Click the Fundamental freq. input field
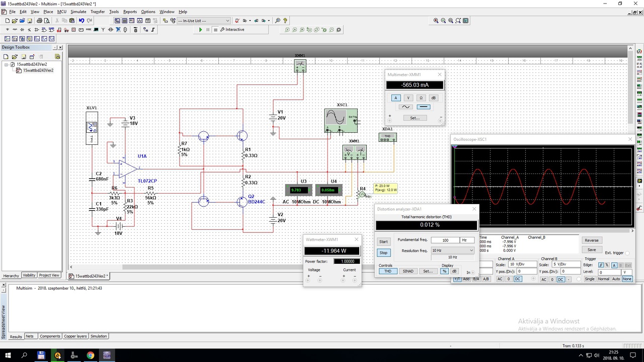Screen dimensions: 644x362 coord(445,240)
